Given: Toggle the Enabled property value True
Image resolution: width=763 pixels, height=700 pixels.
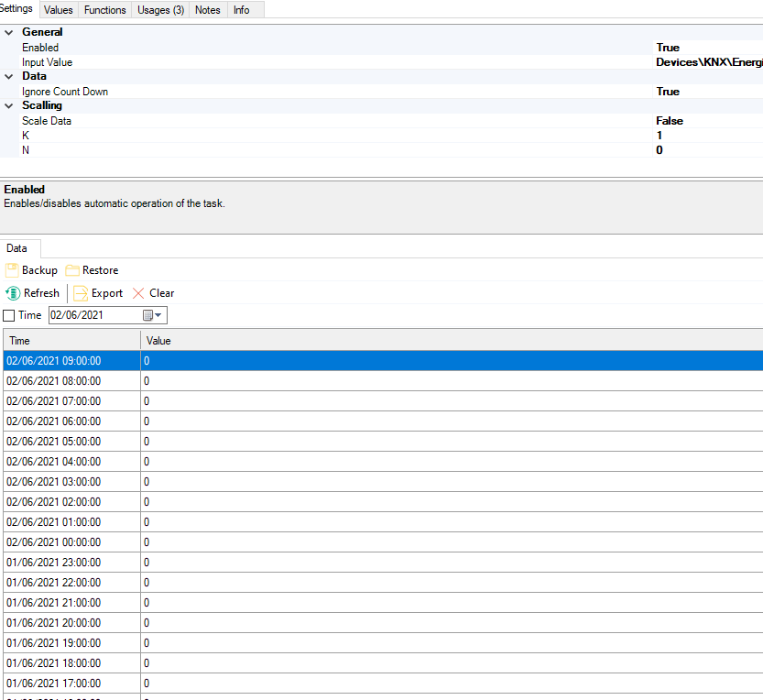Looking at the screenshot, I should (668, 48).
